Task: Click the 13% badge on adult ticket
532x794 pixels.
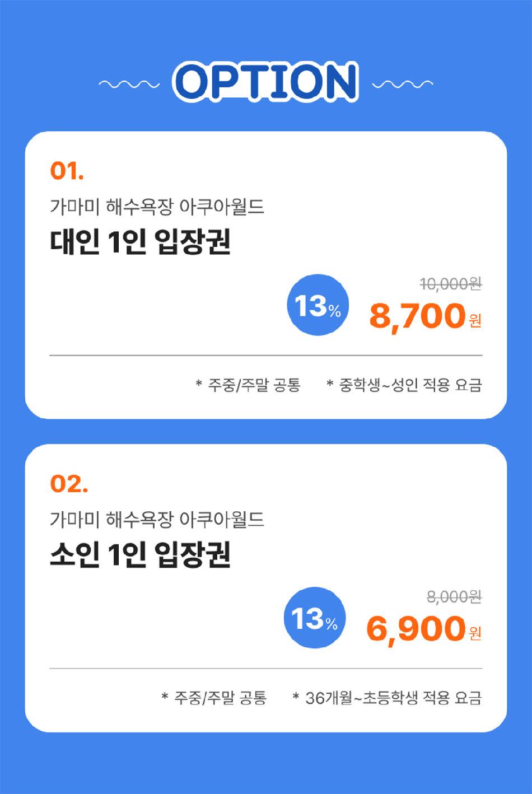Action: pyautogui.click(x=318, y=306)
